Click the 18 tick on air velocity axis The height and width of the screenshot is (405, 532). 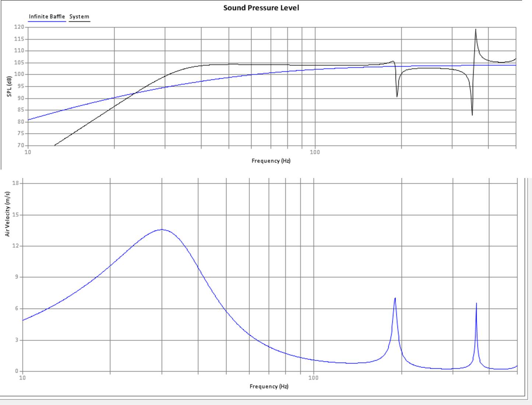tap(16, 183)
